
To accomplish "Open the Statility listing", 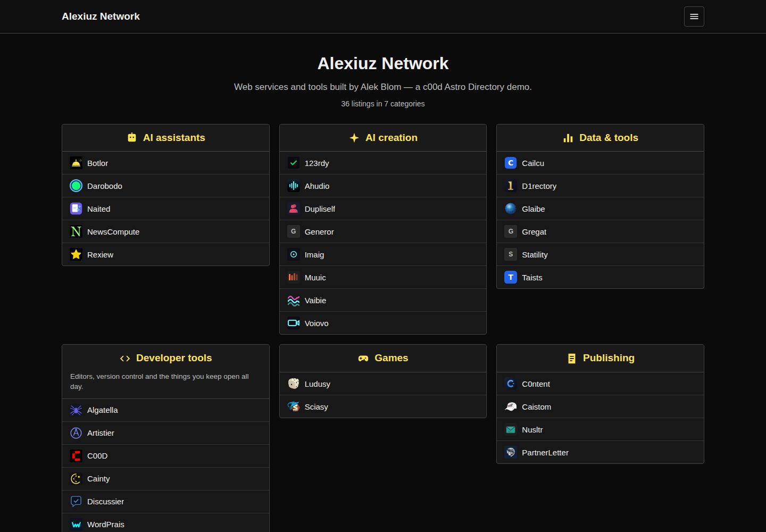I will [600, 254].
